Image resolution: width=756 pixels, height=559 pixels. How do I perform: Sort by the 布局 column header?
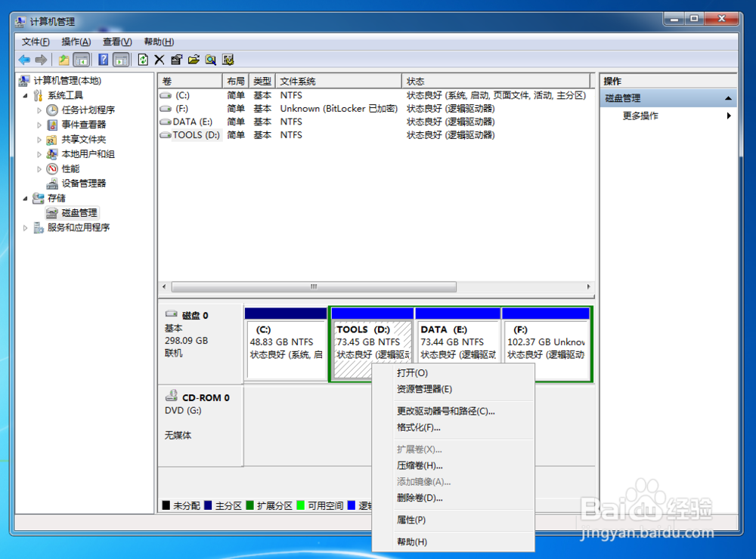[235, 81]
